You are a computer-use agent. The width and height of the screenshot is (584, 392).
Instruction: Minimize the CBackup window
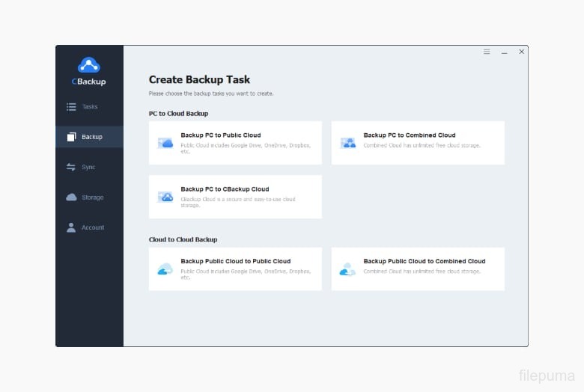[x=505, y=52]
